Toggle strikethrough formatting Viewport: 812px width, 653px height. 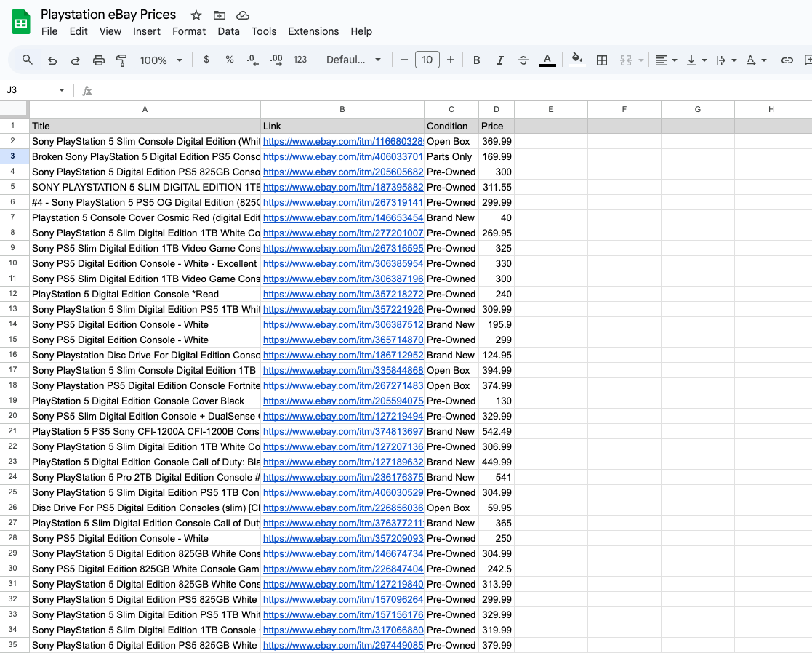[523, 60]
